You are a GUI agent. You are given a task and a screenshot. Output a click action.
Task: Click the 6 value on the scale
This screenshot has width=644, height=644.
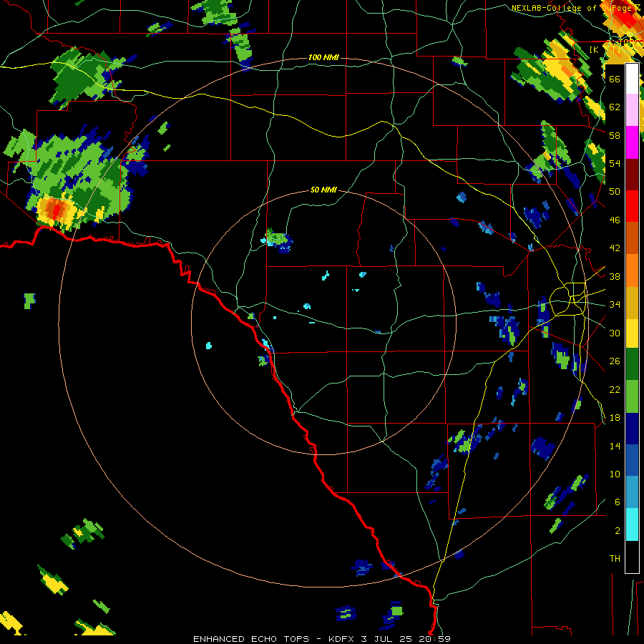(617, 502)
